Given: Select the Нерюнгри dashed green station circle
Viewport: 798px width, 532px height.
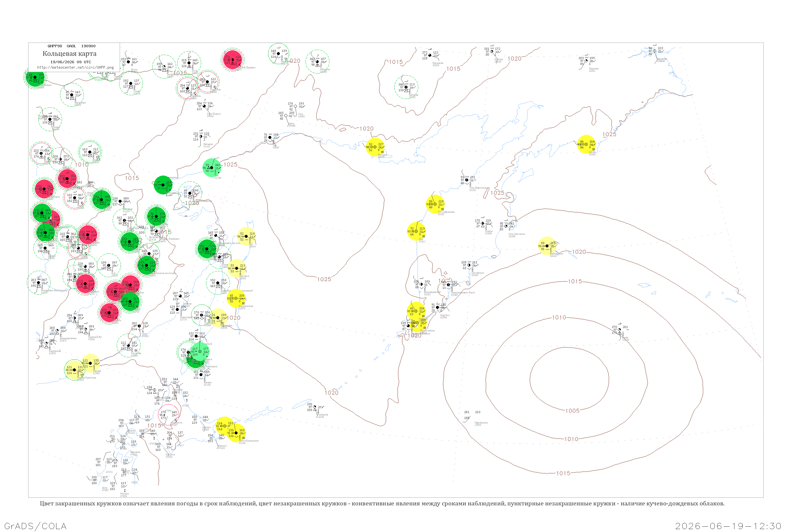Looking at the screenshot, I should [72, 95].
